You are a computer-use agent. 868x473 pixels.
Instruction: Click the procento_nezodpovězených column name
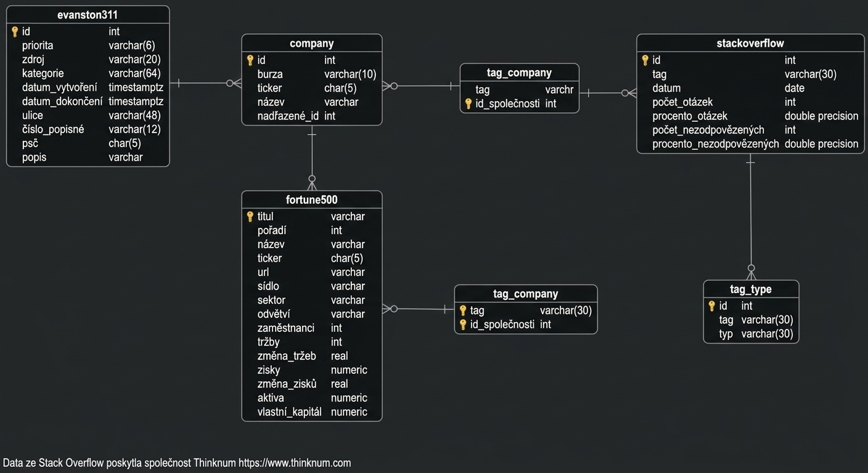[x=716, y=144]
